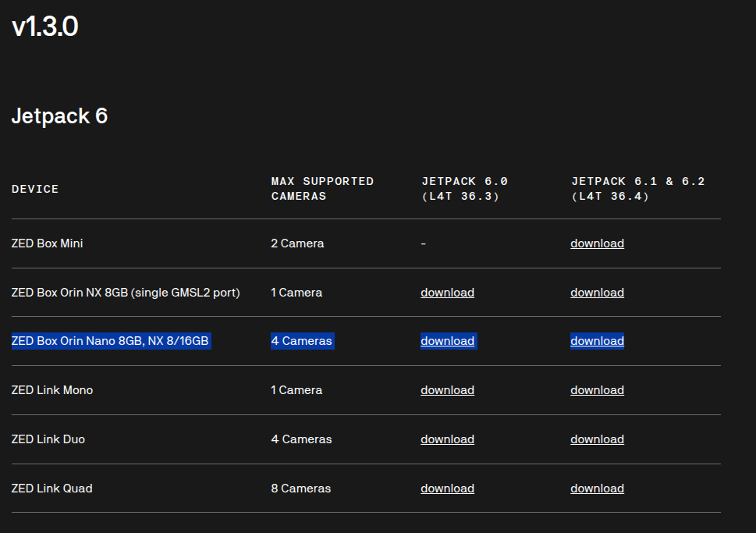Select the ZED Box Mini device name
This screenshot has width=756, height=533.
click(48, 243)
